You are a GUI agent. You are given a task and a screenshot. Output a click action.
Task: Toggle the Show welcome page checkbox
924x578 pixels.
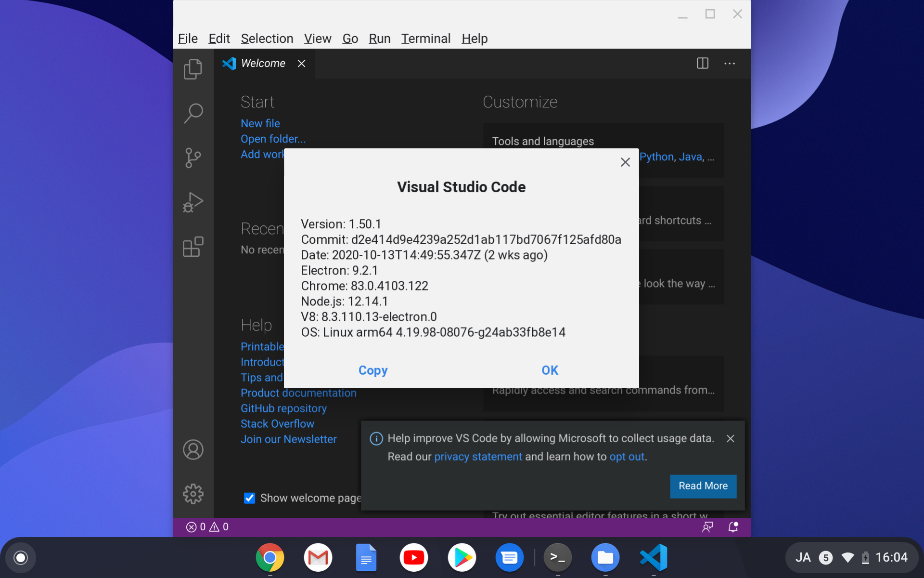coord(249,498)
